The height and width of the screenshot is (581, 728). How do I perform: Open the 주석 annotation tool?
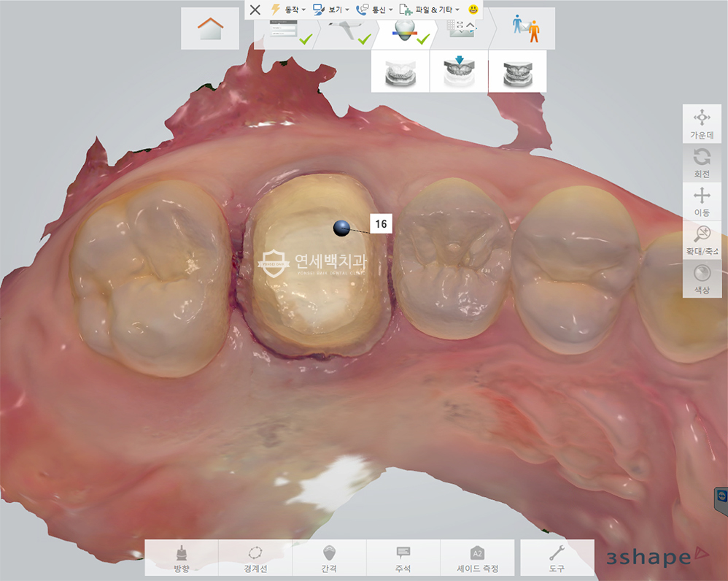pos(403,558)
